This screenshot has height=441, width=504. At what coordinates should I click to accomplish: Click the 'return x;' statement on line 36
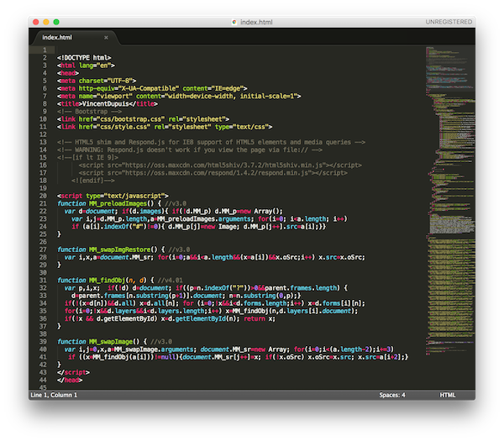(x=260, y=319)
